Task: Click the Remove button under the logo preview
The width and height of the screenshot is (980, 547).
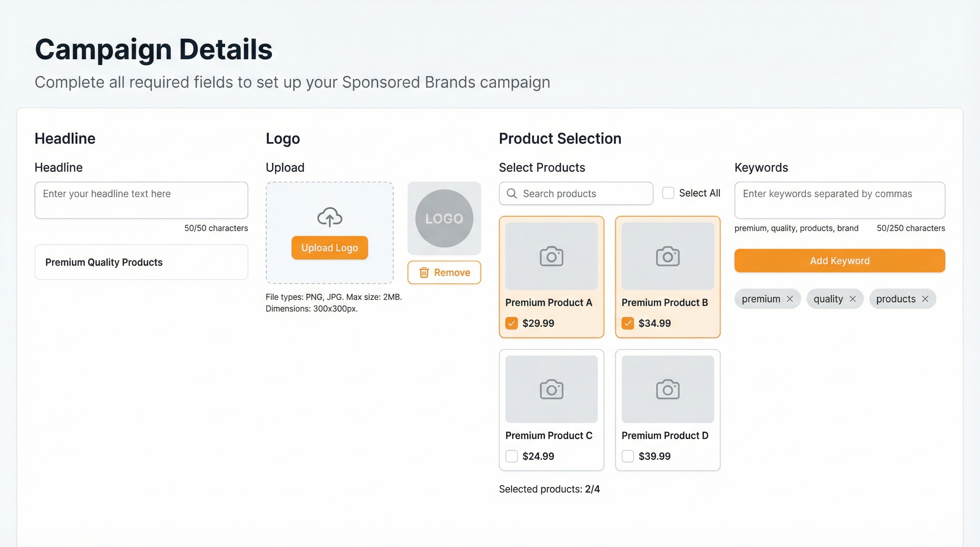Action: [x=444, y=272]
